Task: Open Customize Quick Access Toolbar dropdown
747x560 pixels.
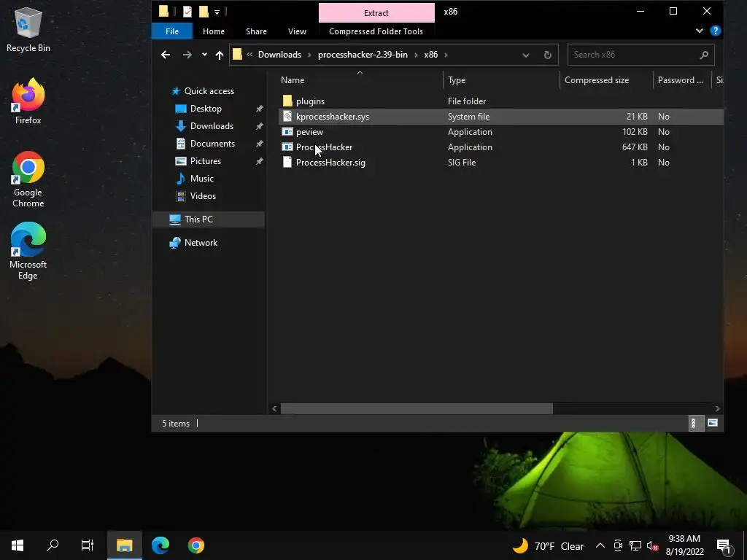Action: 217,12
